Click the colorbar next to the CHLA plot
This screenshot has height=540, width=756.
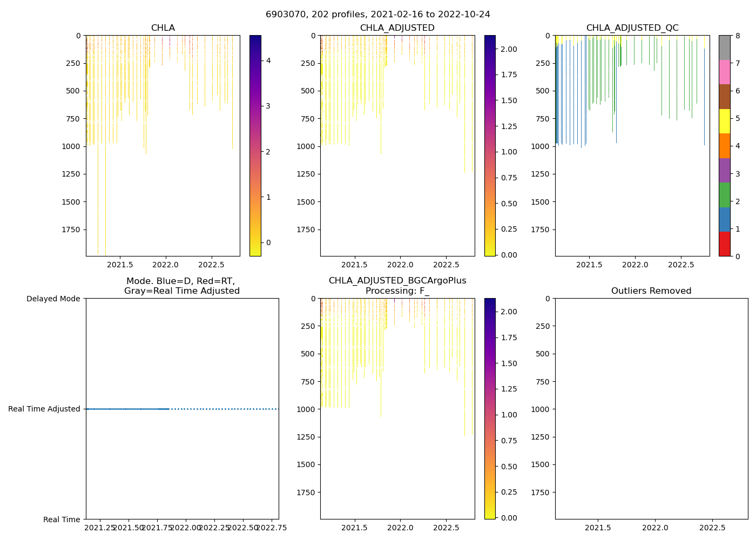click(x=255, y=146)
